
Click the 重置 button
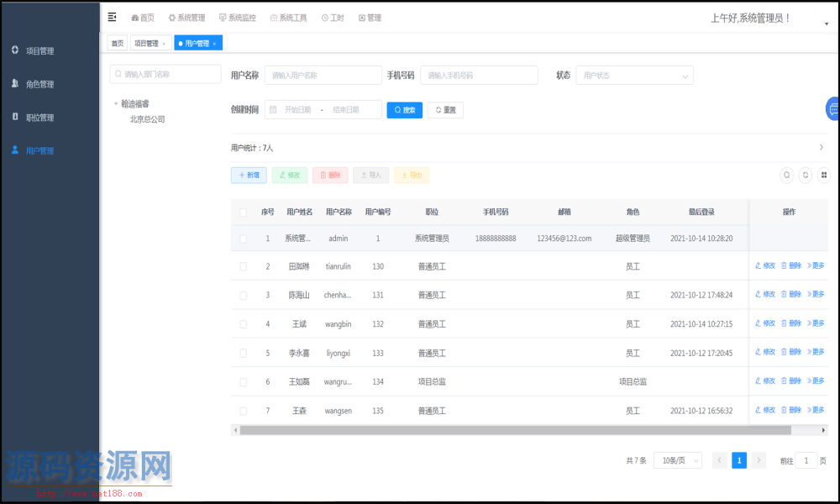[x=445, y=110]
